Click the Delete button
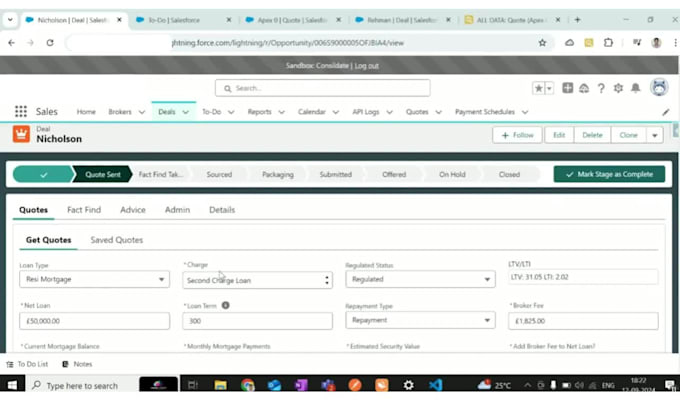Image resolution: width=680 pixels, height=404 pixels. pyautogui.click(x=592, y=135)
